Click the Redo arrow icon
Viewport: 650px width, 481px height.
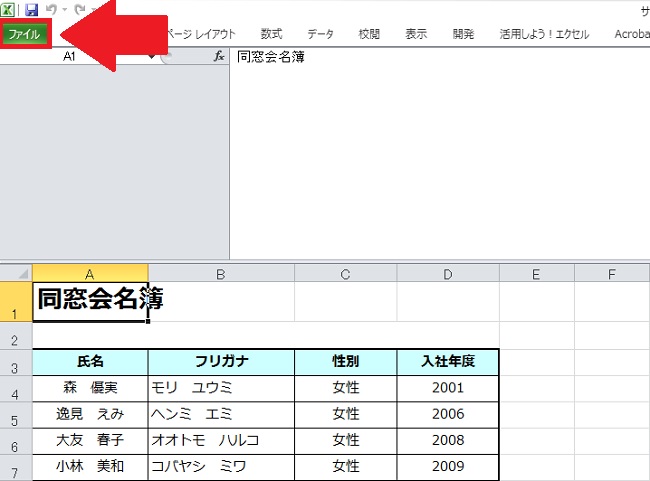(78, 9)
